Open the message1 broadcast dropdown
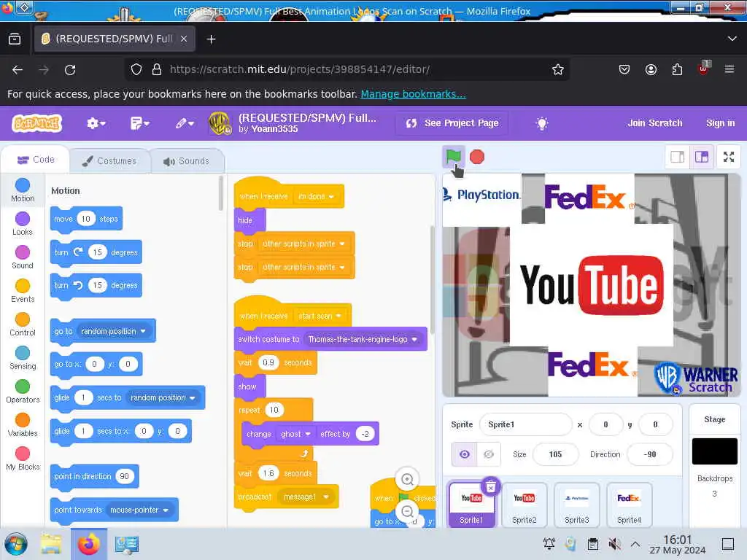The width and height of the screenshot is (747, 560). point(306,497)
